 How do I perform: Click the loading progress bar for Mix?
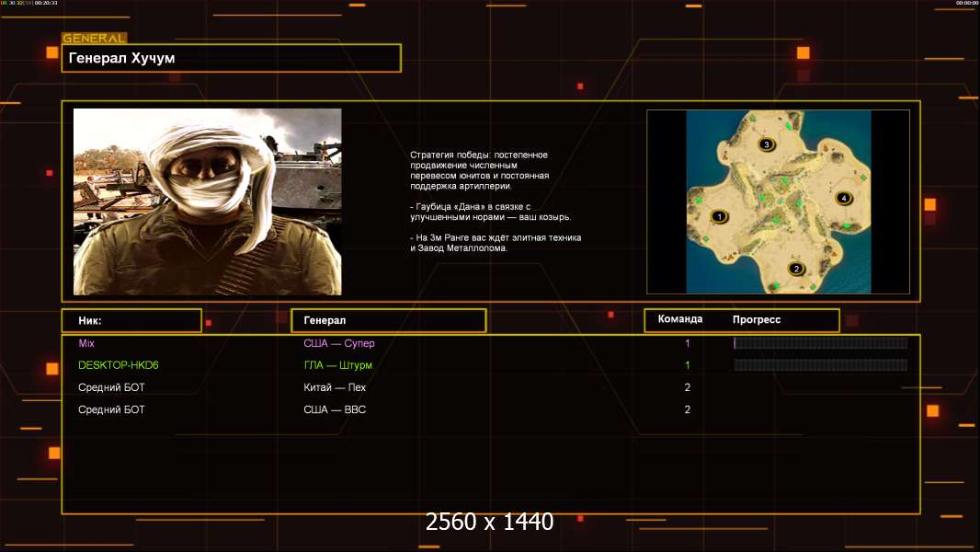pos(820,343)
